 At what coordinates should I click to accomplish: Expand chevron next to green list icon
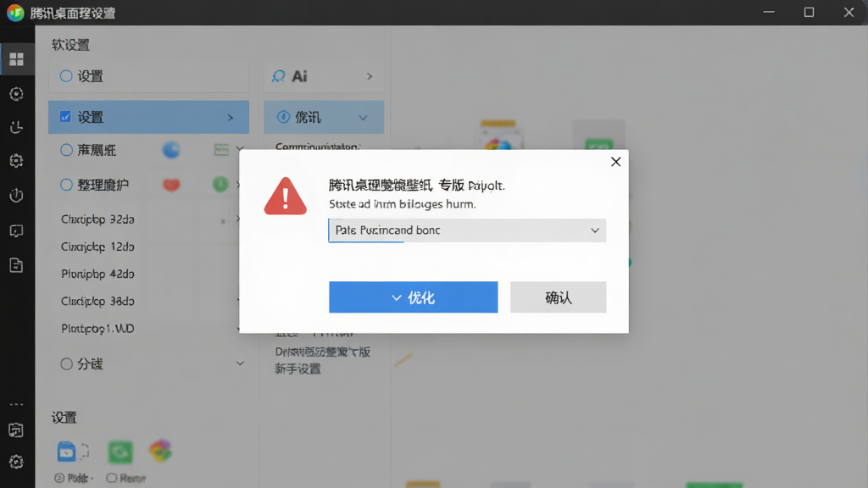coord(240,149)
